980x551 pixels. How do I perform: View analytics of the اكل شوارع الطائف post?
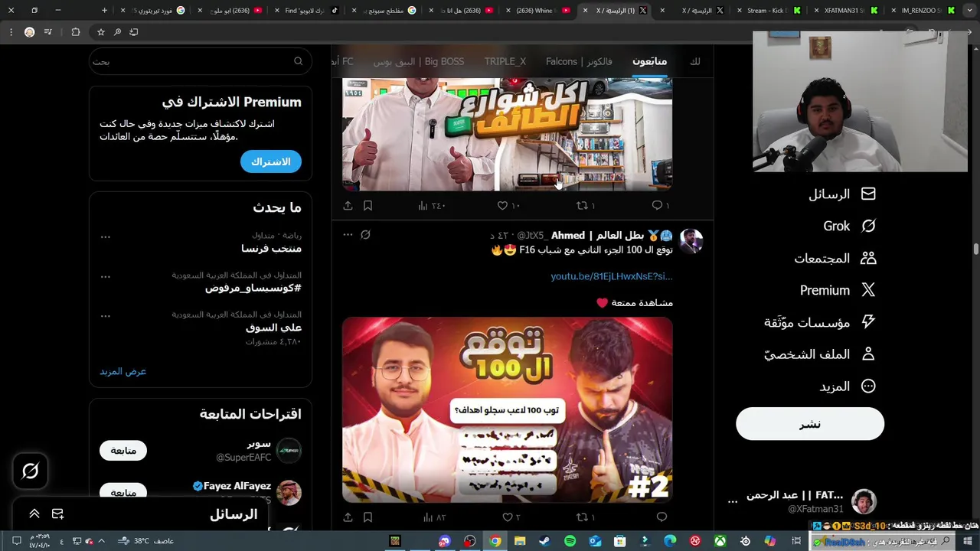[x=432, y=205]
